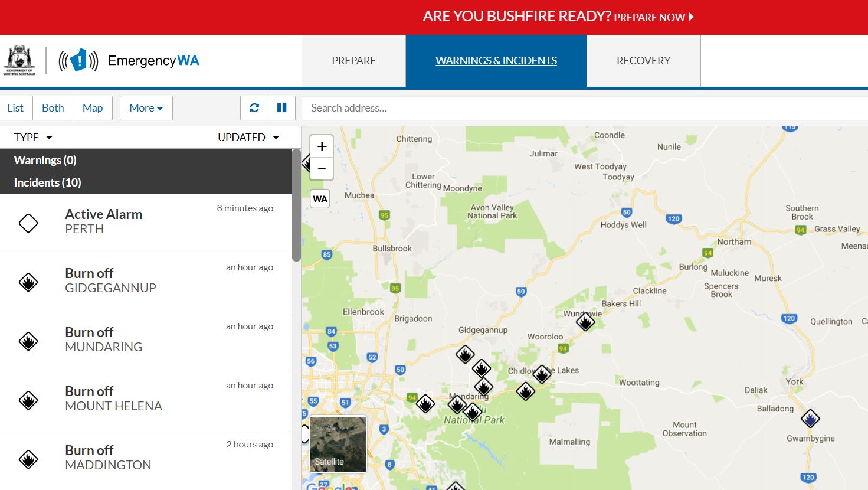Click the fire marker between Gidgegannup and Chidlow

[x=482, y=368]
